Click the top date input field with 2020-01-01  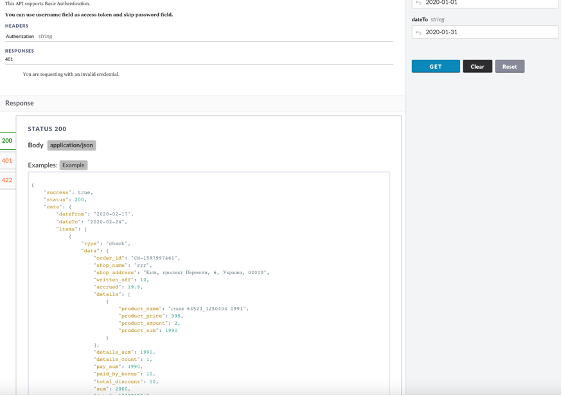(x=485, y=3)
